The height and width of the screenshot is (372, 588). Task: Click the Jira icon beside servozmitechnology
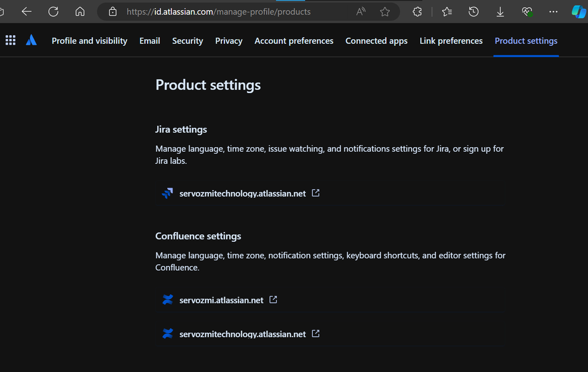tap(167, 193)
